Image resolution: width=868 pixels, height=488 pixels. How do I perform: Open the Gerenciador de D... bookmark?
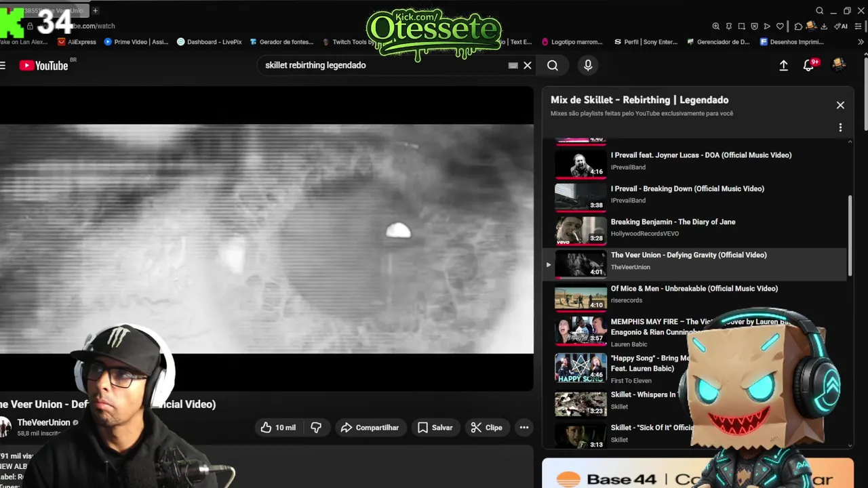[x=719, y=42]
